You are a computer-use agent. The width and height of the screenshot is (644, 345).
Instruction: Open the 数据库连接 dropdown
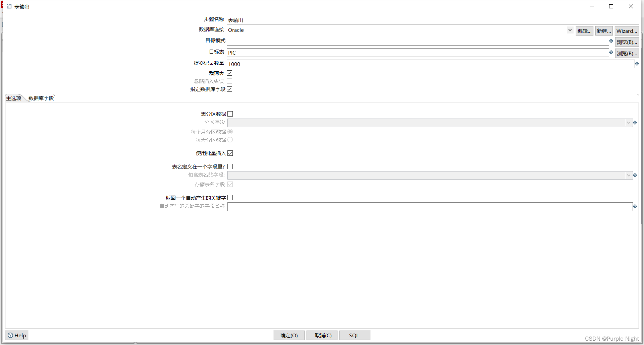point(570,30)
